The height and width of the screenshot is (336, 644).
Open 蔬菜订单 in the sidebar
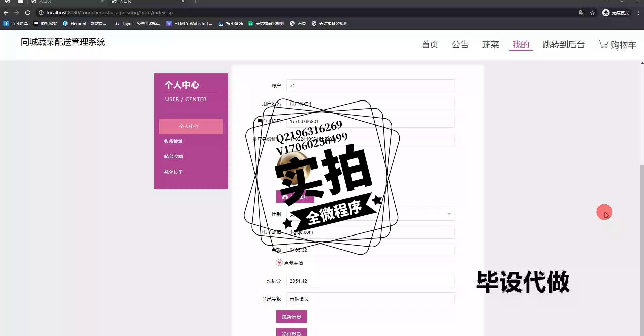pyautogui.click(x=173, y=172)
